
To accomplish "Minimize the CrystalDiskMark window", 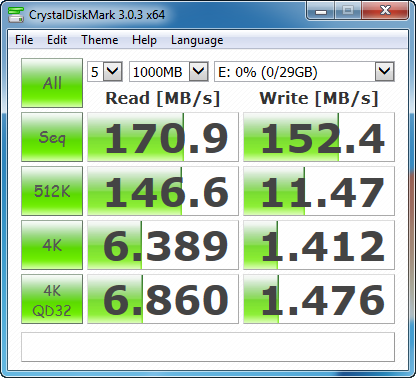I will [321, 11].
